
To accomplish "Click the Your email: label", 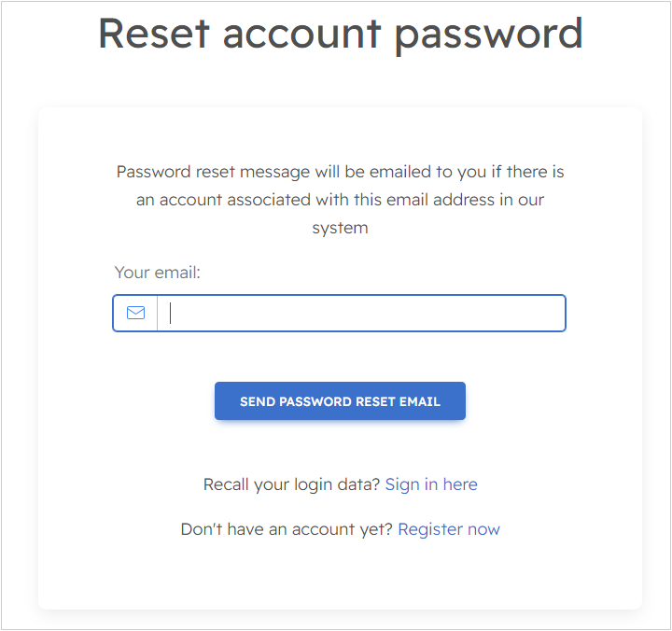I will [x=158, y=273].
